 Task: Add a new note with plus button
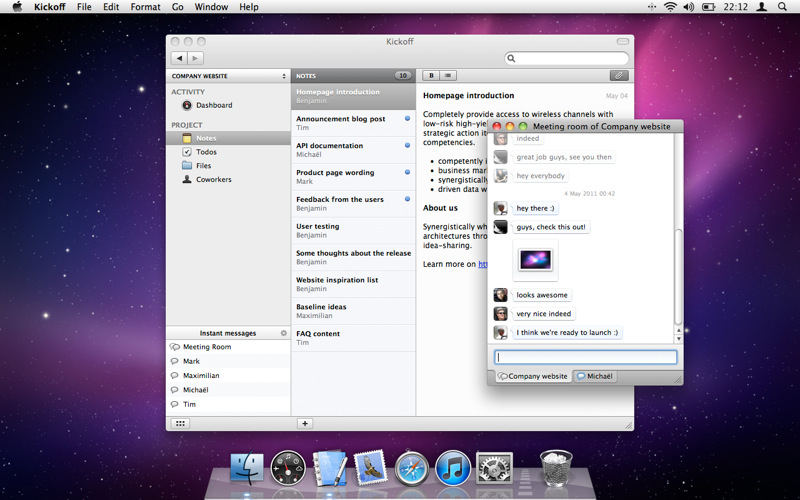[305, 423]
